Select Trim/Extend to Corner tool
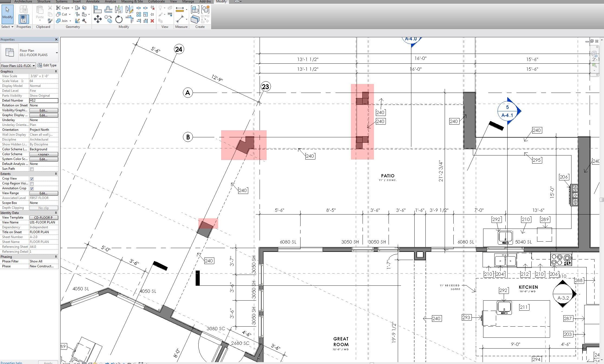 click(x=130, y=19)
